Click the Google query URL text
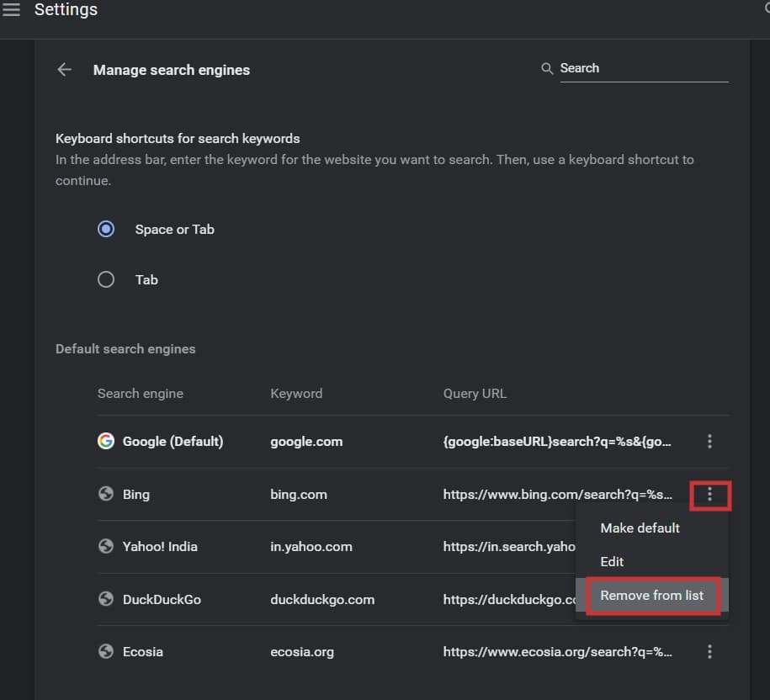This screenshot has width=770, height=700. 557,441
